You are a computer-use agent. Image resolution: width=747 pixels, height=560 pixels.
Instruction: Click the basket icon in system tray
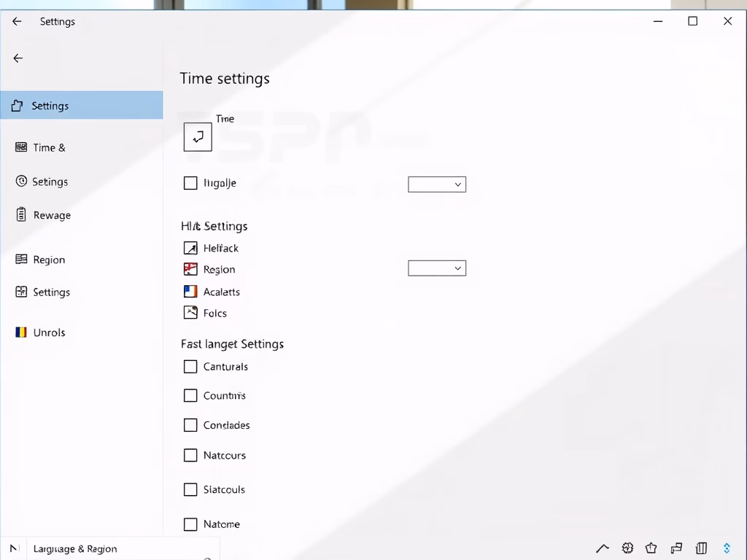(x=651, y=548)
